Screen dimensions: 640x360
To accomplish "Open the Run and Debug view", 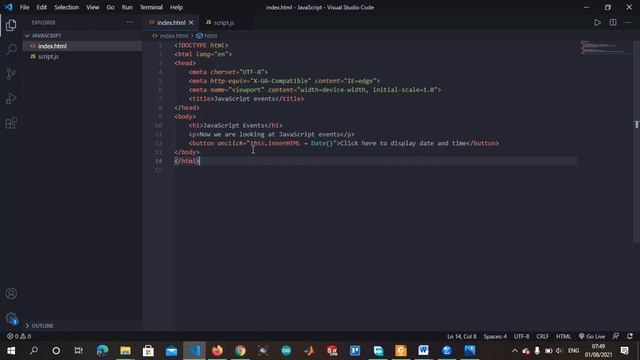I will click(x=11, y=98).
